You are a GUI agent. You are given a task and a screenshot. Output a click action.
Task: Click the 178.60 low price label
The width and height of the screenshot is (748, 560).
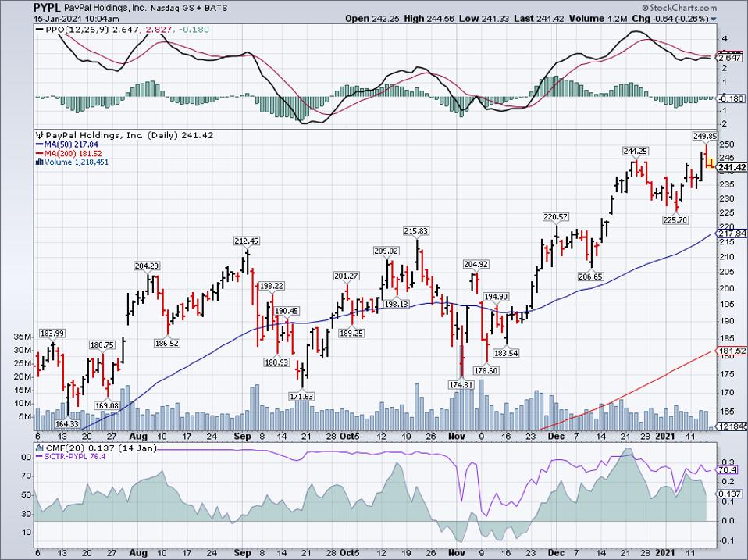tap(486, 371)
